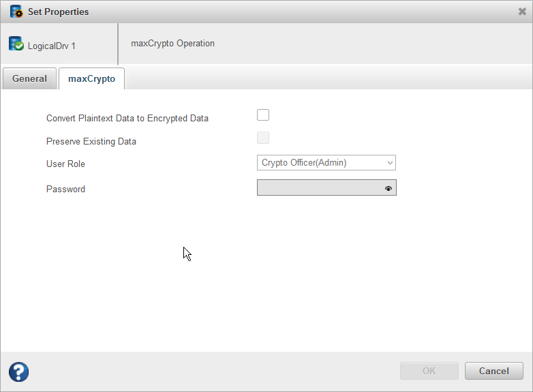Select the maxCrypto tab
The height and width of the screenshot is (392, 533).
click(x=91, y=79)
